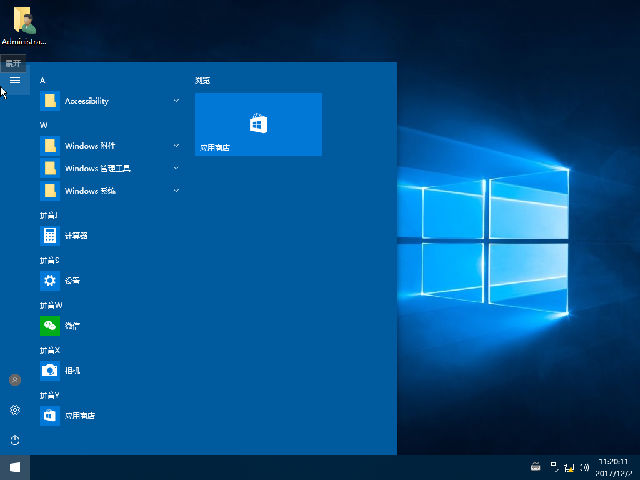Image resolution: width=640 pixels, height=480 pixels.
Task: Open the Windows 系统 folder
Action: [110, 191]
